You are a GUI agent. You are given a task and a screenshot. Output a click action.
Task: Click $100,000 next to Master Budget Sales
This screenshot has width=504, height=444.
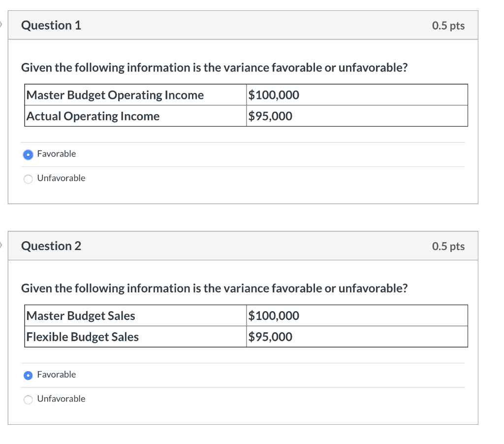click(274, 316)
